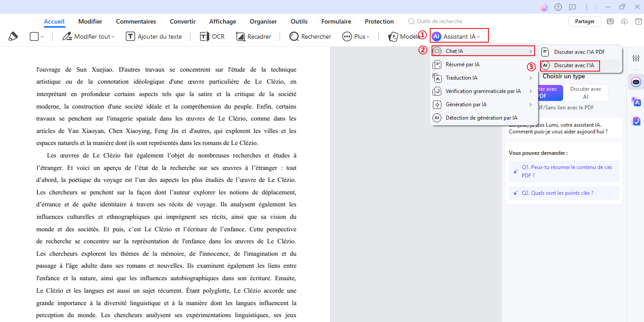644x322 pixels.
Task: Click the paragraph line starting Les œuvres de Le Clézio fait
Action: pos(172,156)
